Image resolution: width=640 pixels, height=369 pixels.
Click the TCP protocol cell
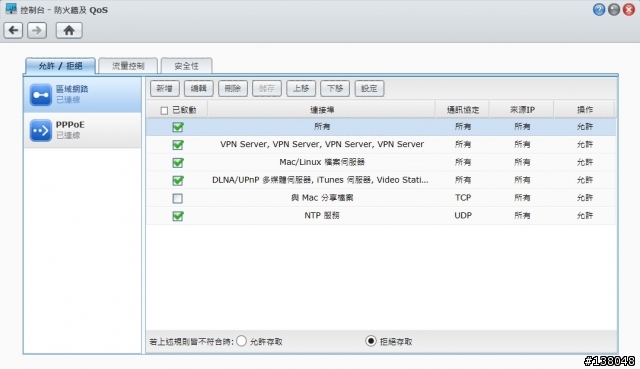[463, 198]
